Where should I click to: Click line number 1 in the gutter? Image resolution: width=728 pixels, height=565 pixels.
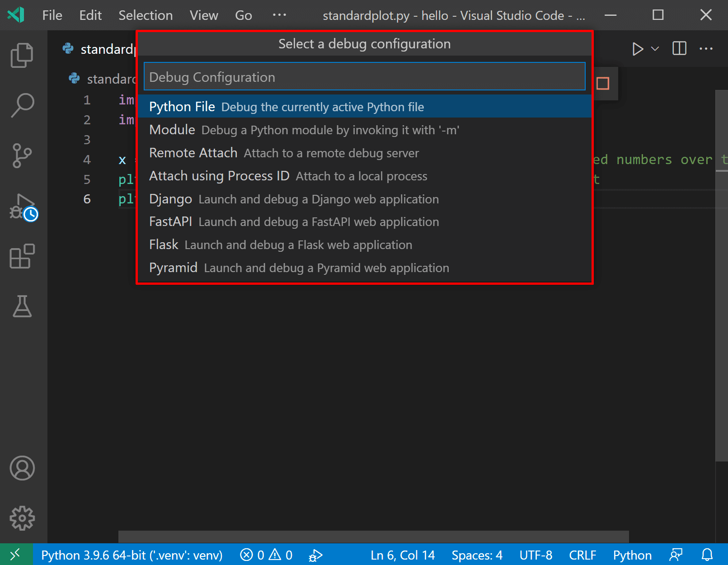pos(87,100)
